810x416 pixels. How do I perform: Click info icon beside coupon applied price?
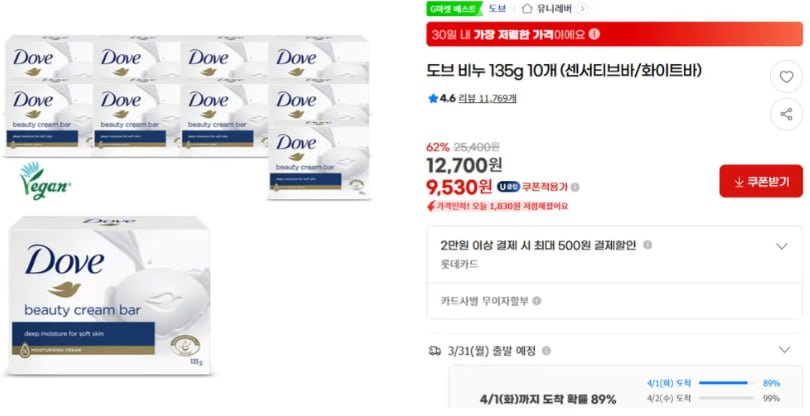click(575, 187)
